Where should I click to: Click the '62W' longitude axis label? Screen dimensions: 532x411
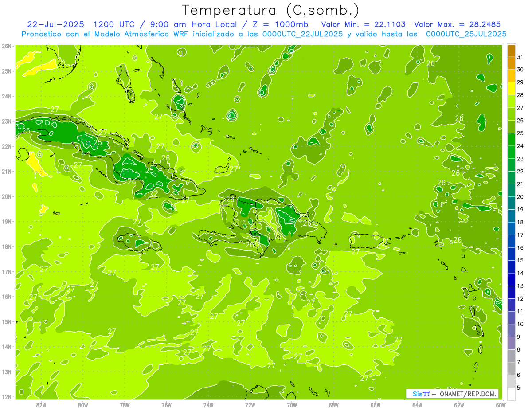coord(459,405)
